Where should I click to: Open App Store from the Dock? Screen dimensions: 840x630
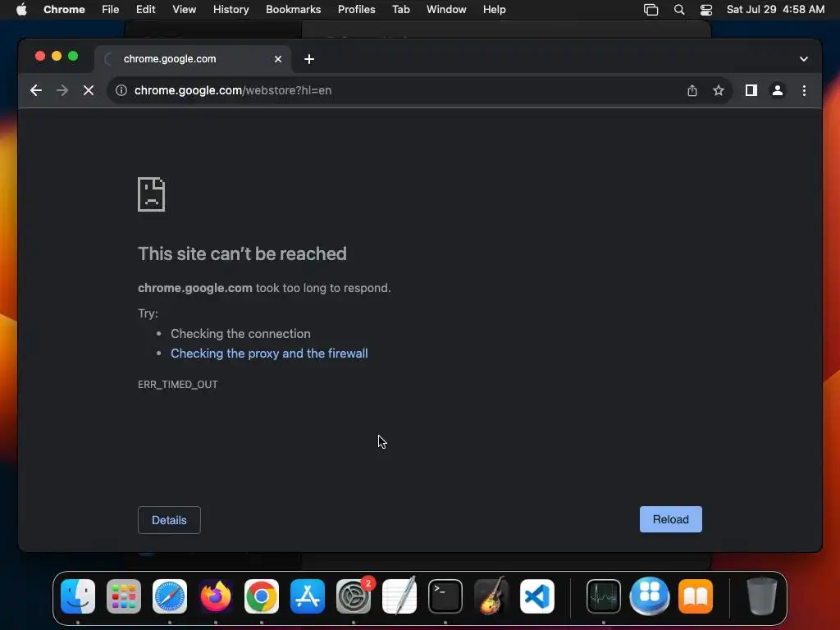[x=308, y=596]
